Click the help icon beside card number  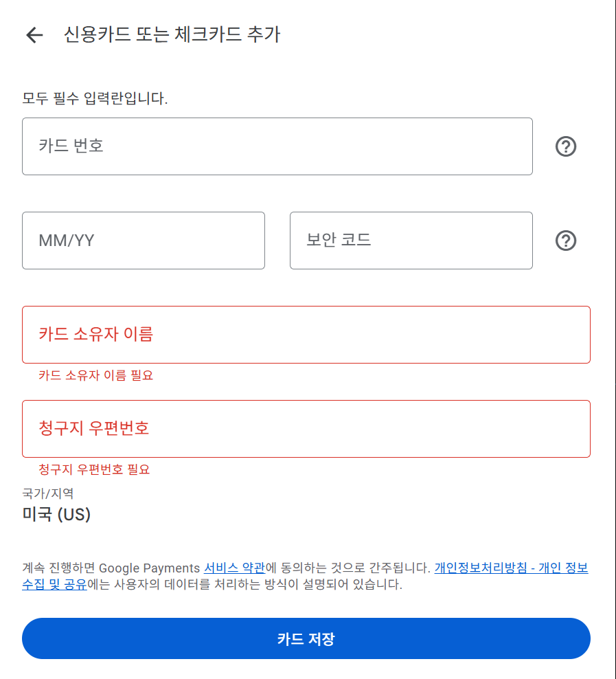(565, 146)
